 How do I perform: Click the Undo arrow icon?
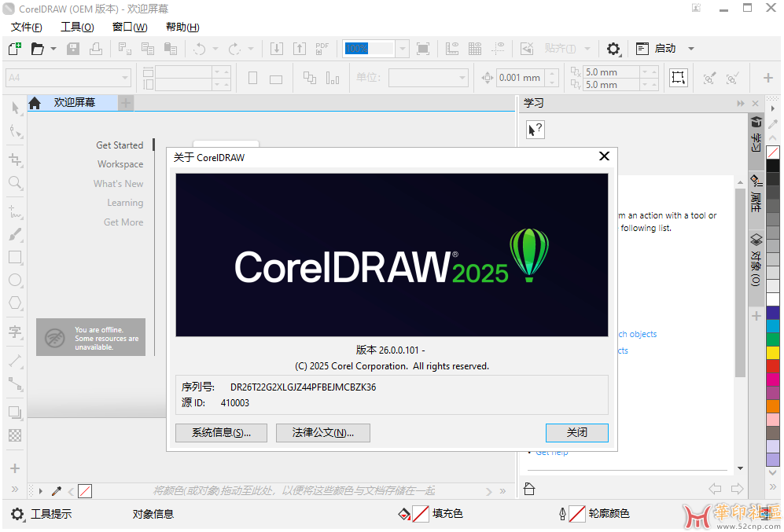point(200,49)
